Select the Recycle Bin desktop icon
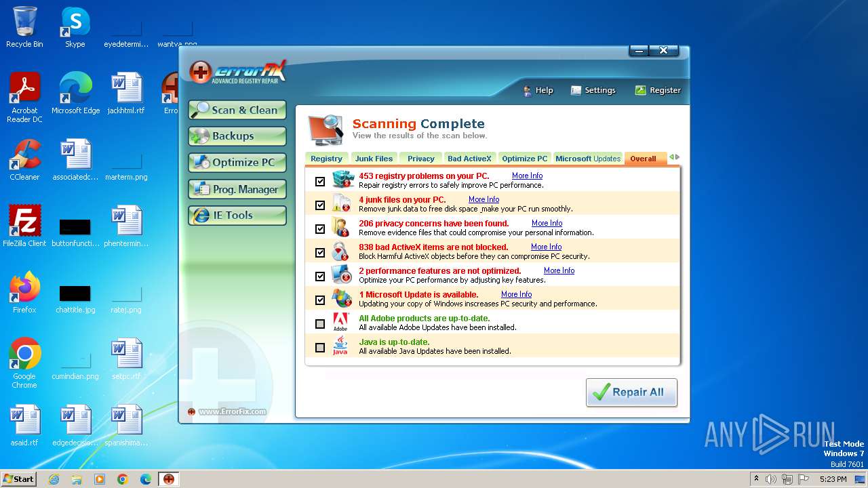868x488 pixels. (24, 28)
